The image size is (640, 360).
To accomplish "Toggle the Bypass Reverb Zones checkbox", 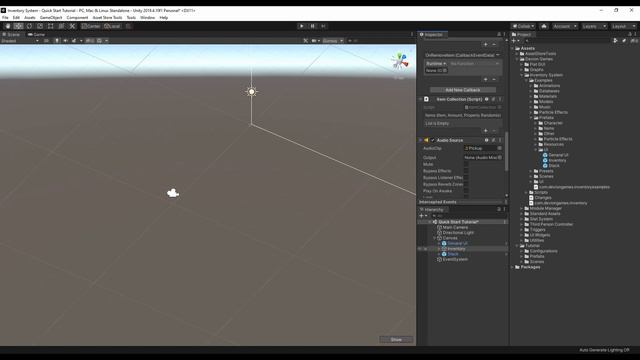I will point(466,184).
